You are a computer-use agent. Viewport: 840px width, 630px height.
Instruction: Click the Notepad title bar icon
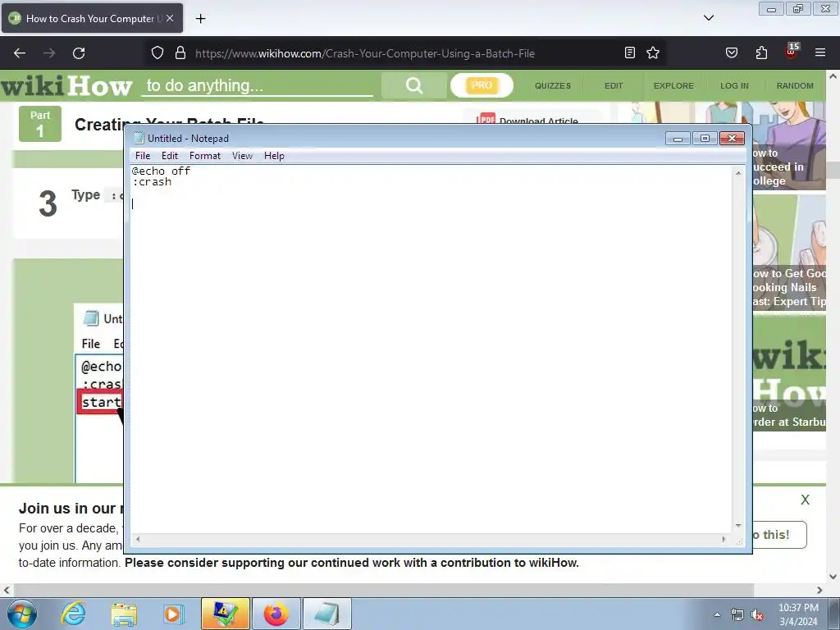(139, 138)
